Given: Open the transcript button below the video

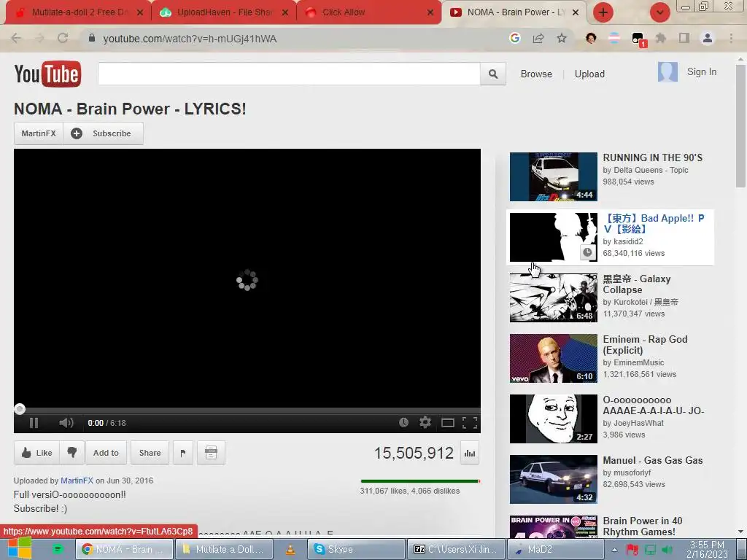Looking at the screenshot, I should (x=211, y=452).
